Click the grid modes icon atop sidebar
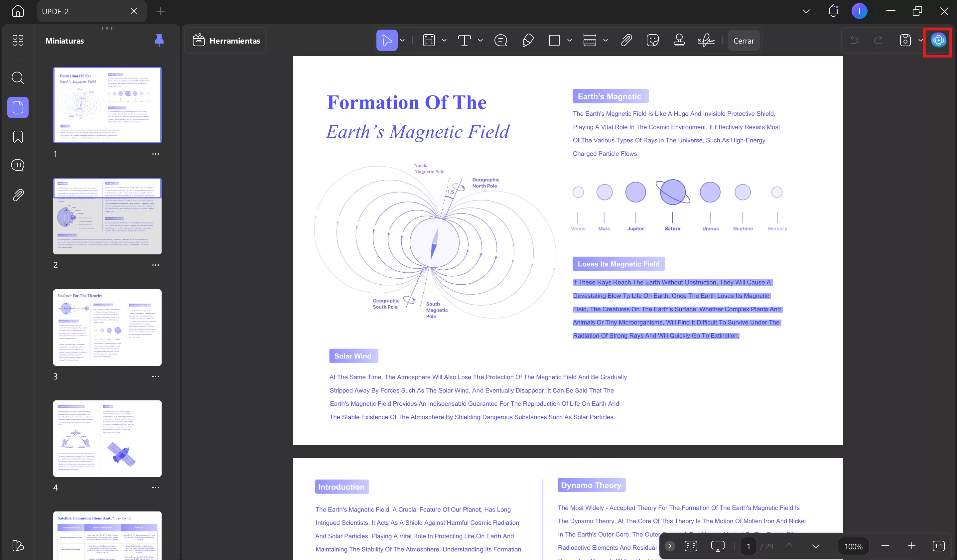Screen dimensions: 957x560 pyautogui.click(x=18, y=40)
